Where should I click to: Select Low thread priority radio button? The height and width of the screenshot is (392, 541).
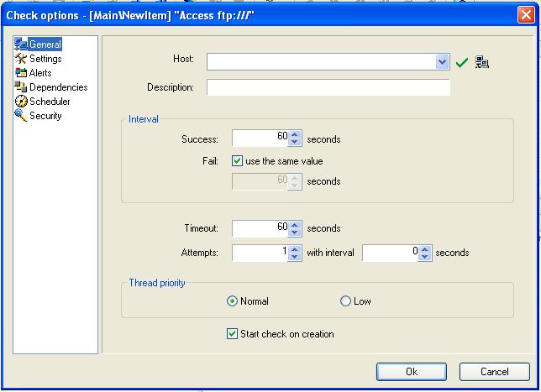tap(345, 301)
